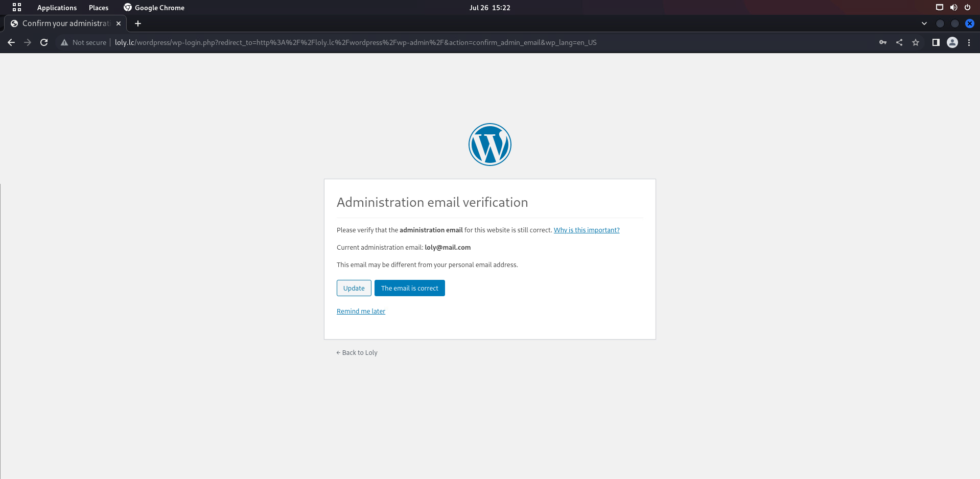Close the window with blue X button

click(969, 23)
